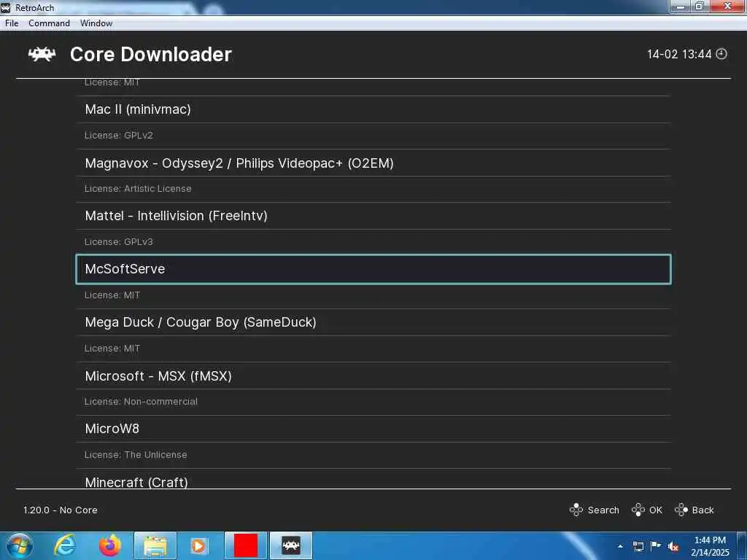Click the clock icon beside the time

(x=721, y=54)
